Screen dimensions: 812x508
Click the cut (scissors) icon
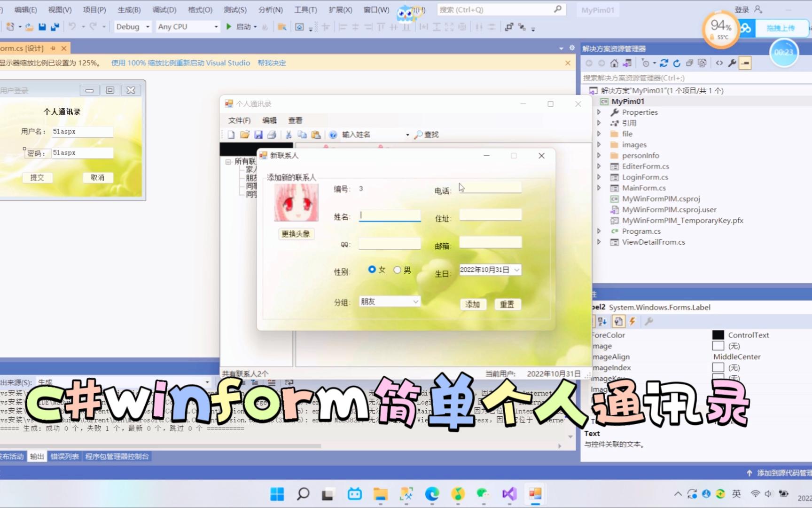[x=289, y=135]
